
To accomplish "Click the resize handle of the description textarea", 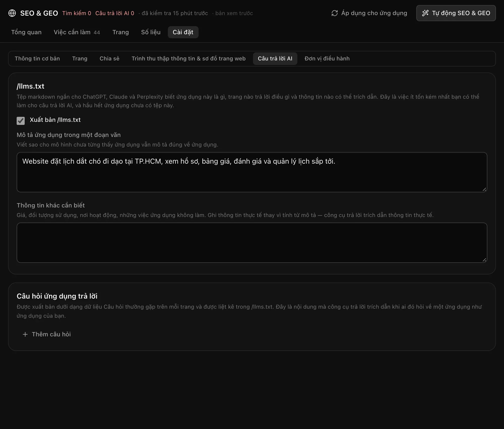I will [484, 189].
